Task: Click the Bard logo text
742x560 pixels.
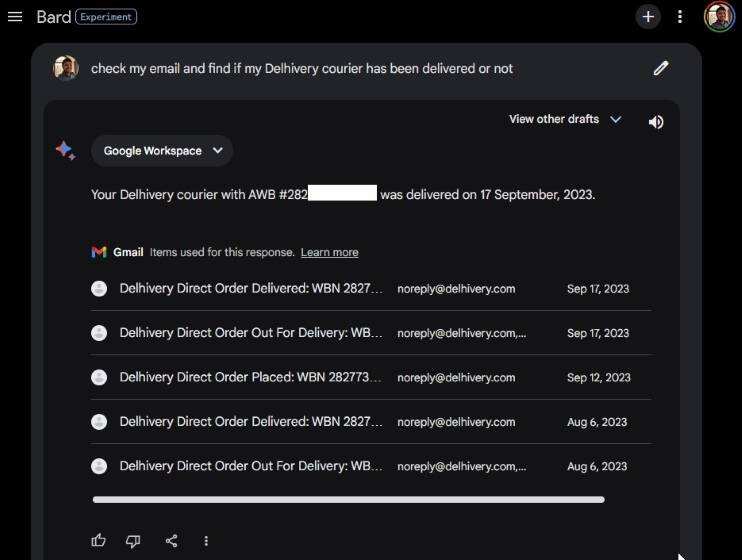Action: tap(53, 17)
